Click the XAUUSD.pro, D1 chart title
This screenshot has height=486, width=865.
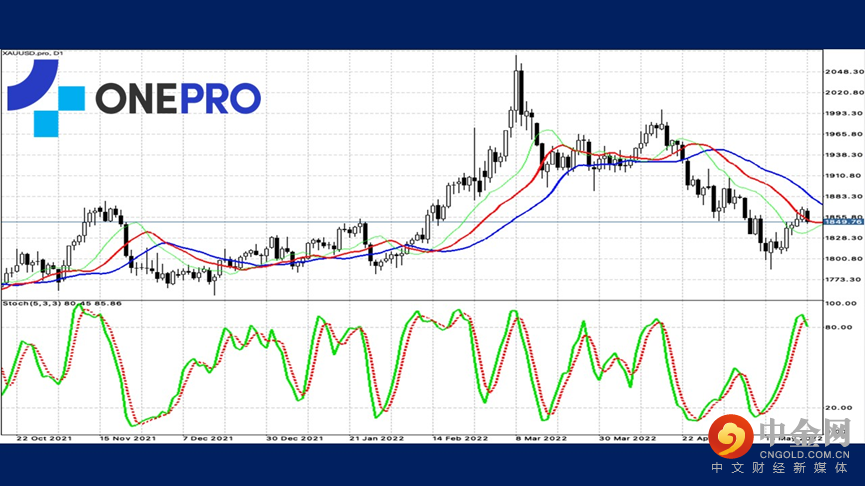tap(33, 53)
